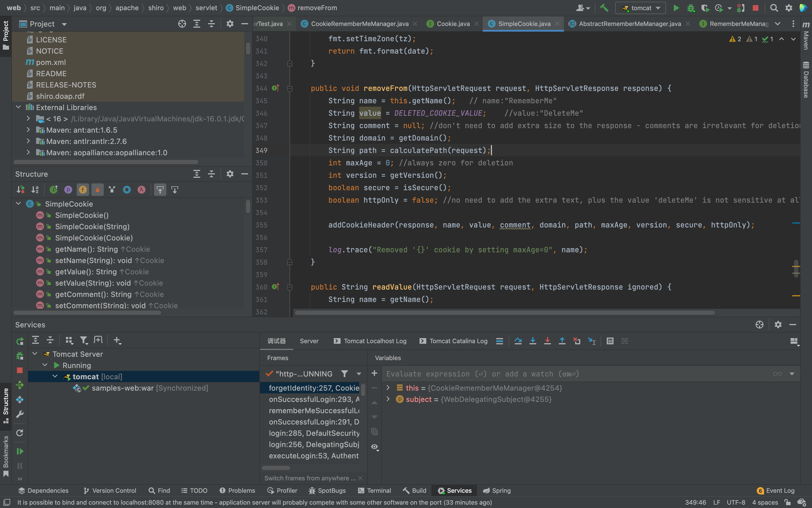Toggle Show Lambdas in Structure
This screenshot has width=812, height=508.
[142, 190]
